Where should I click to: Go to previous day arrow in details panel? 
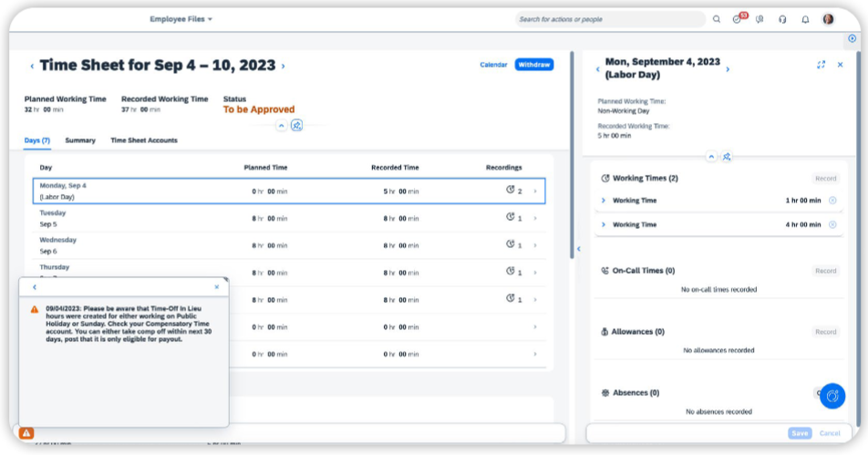pyautogui.click(x=597, y=69)
